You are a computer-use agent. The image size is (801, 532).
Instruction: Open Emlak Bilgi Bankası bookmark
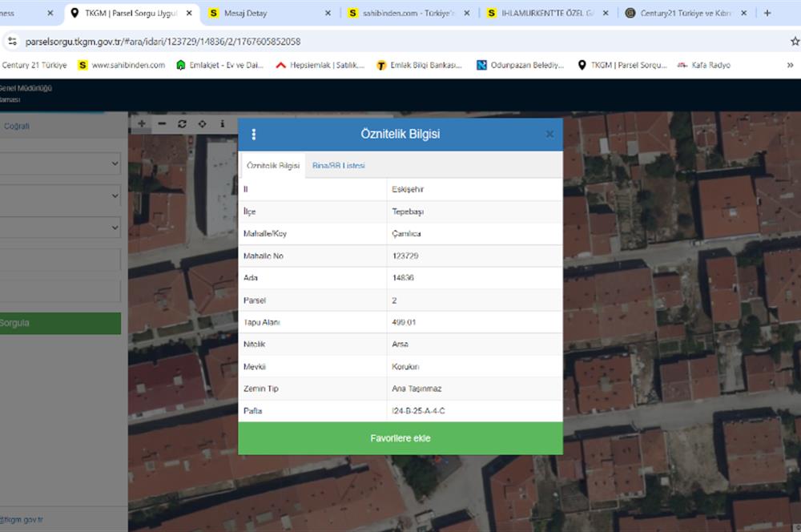coord(419,65)
